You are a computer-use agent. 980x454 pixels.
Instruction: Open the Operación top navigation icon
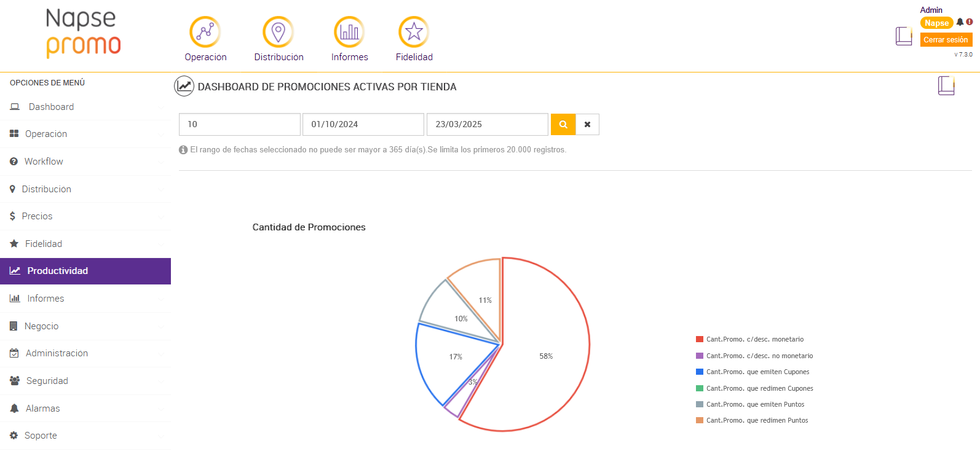tap(205, 32)
